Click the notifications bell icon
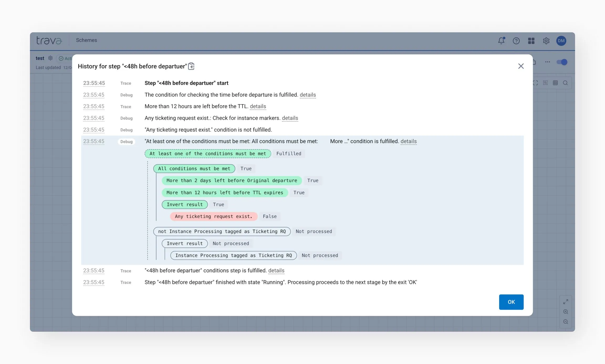Screen dimensions: 605x364 (501, 41)
